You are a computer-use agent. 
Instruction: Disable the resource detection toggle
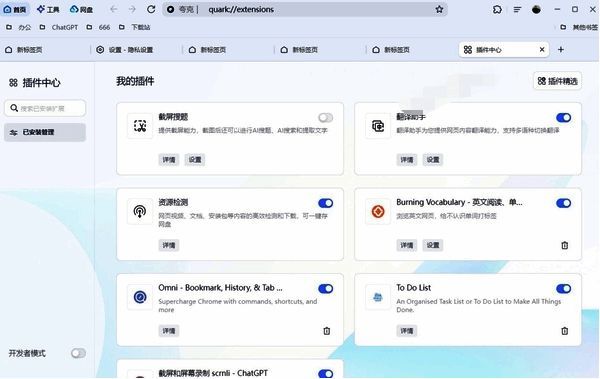325,203
